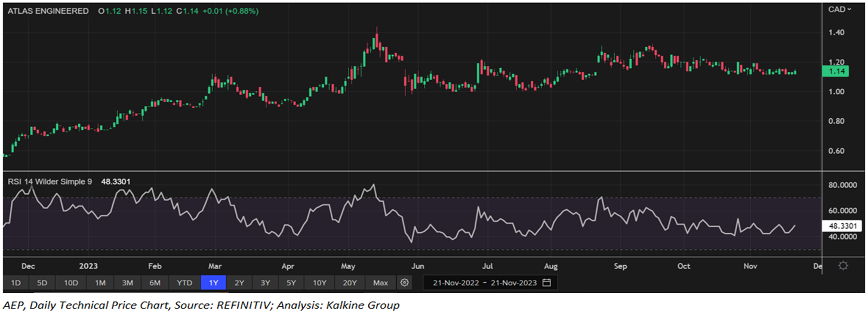
Task: Click the Sep label on time axis
Action: [621, 266]
